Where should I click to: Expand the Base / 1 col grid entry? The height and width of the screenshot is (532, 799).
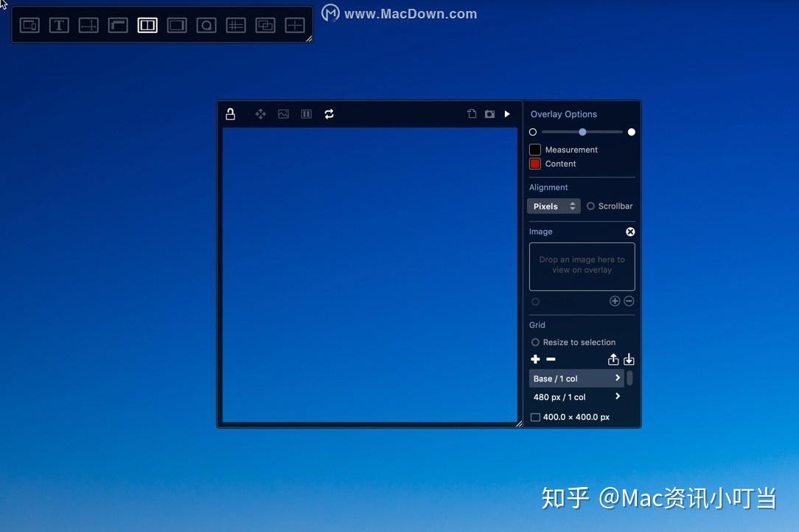coord(617,378)
